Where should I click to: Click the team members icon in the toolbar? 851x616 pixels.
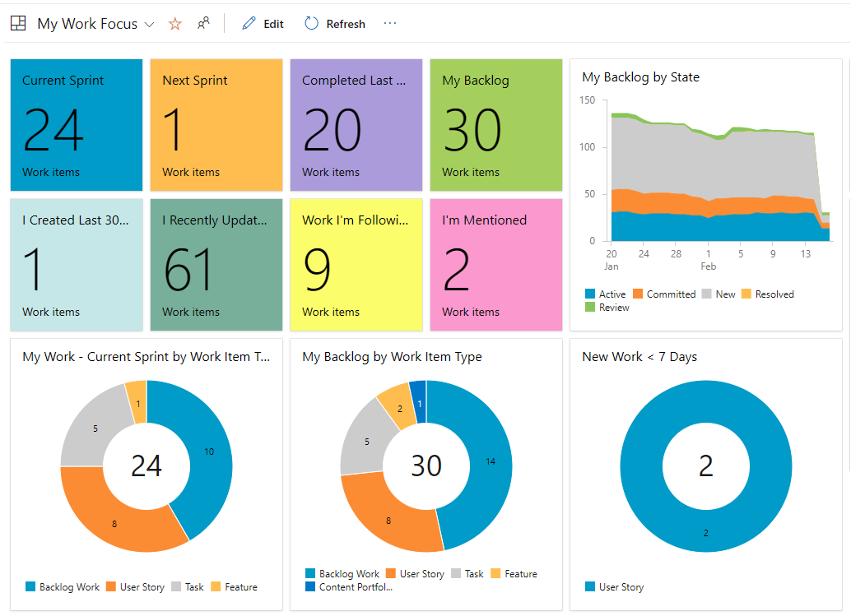(203, 23)
